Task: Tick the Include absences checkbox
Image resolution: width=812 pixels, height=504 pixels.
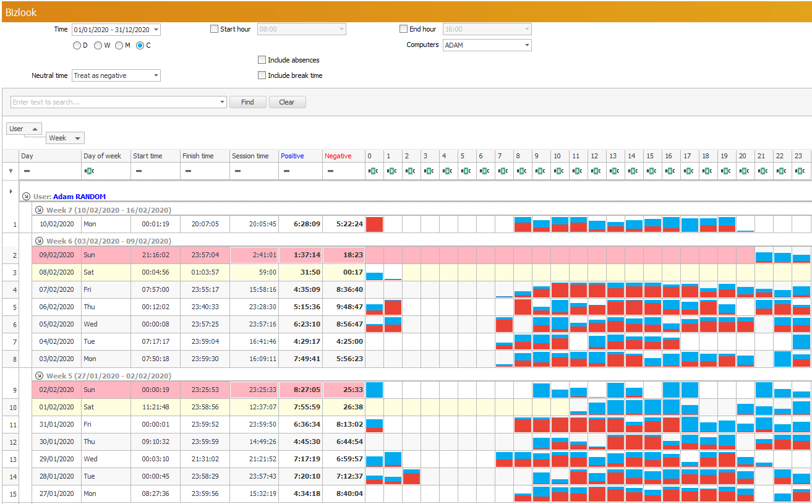Action: tap(262, 60)
